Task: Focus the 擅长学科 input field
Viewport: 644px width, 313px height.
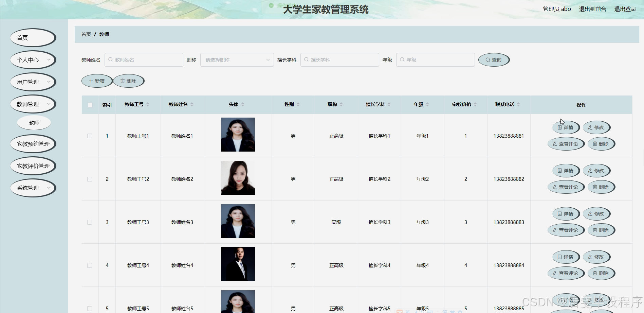Action: click(x=340, y=60)
